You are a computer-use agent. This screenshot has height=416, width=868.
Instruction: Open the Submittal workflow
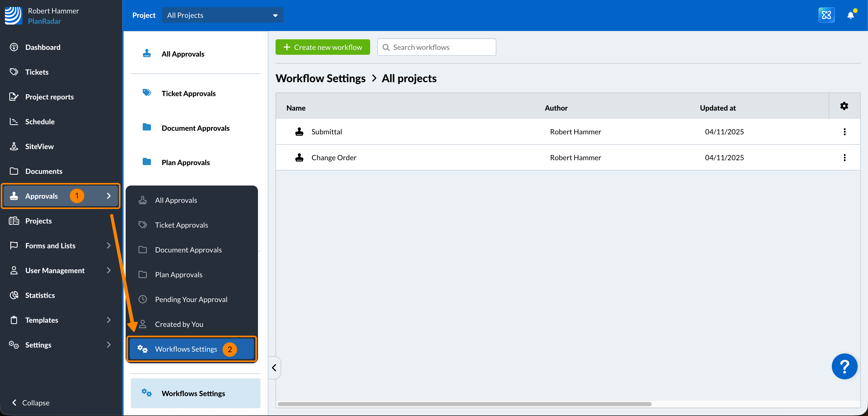326,132
